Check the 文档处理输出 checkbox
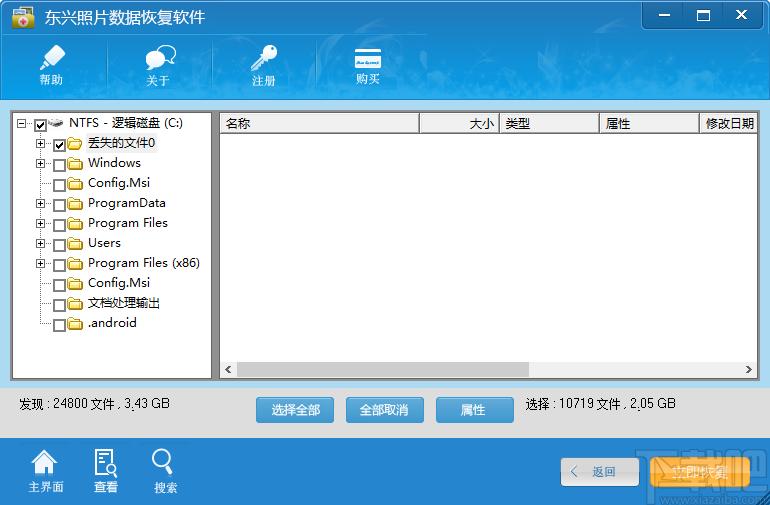 coord(59,305)
